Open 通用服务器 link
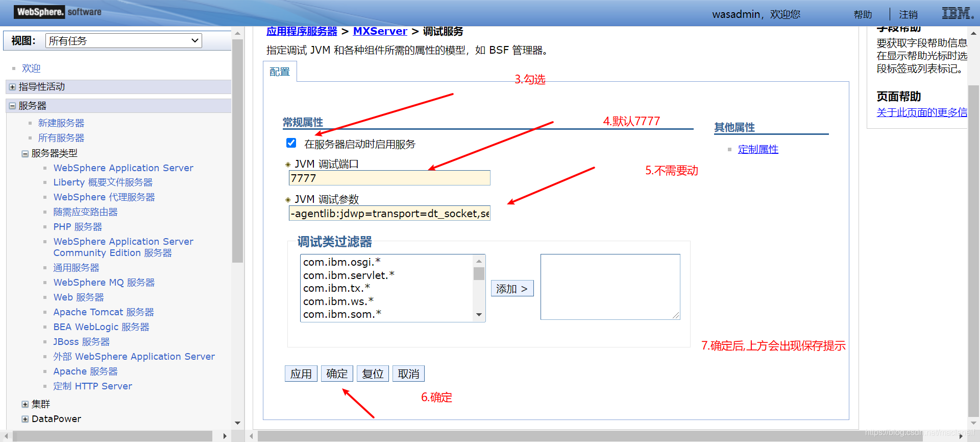 click(x=77, y=268)
